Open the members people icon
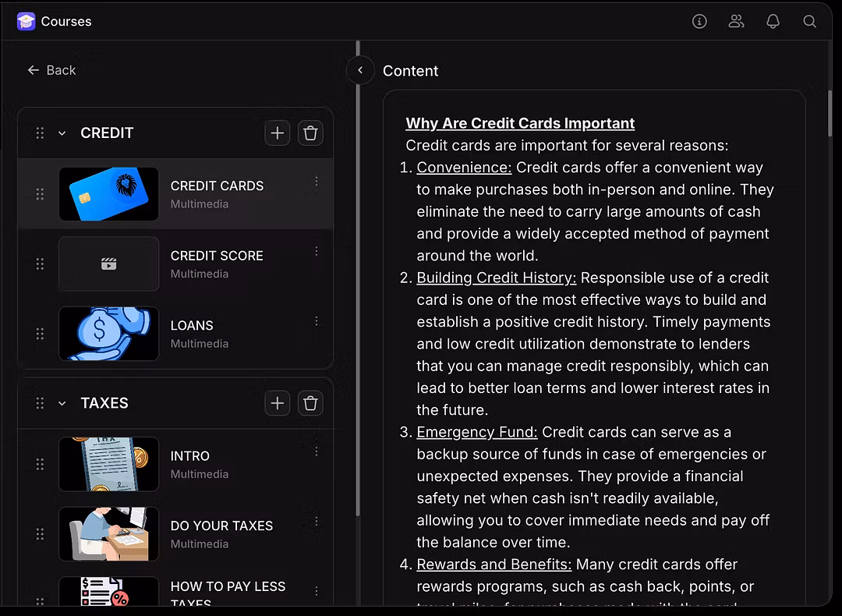Screen dimensions: 842x616 tap(736, 22)
